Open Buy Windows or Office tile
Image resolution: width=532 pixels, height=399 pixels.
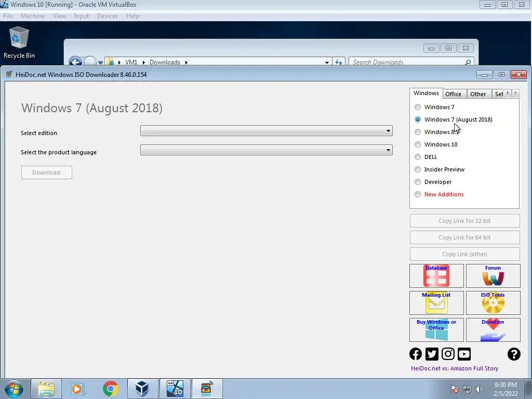click(436, 330)
